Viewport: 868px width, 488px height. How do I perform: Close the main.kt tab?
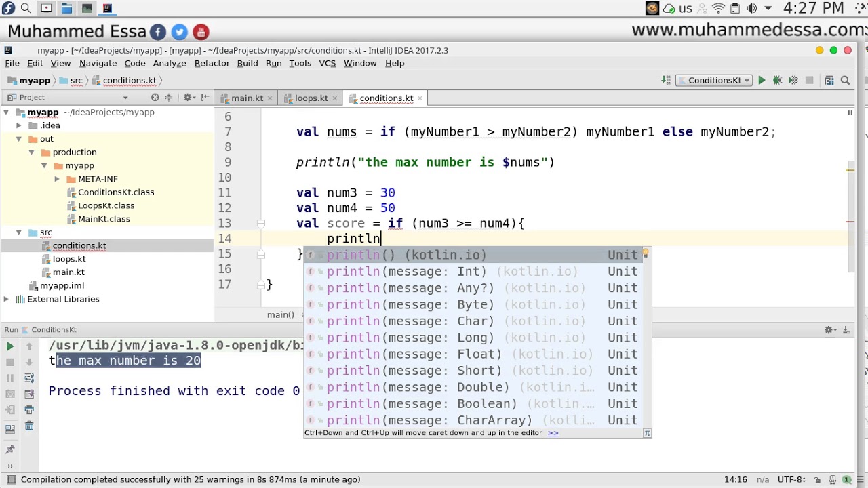click(x=269, y=98)
